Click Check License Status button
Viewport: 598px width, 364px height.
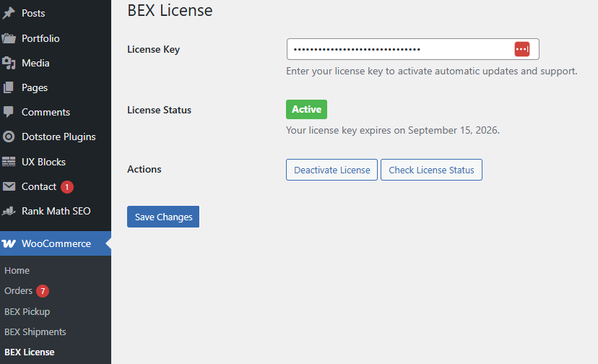click(431, 170)
